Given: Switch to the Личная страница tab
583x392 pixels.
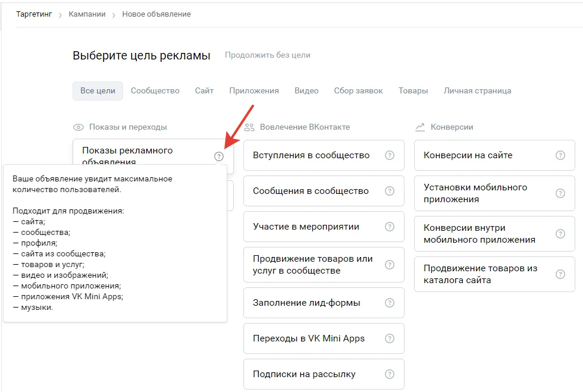Looking at the screenshot, I should (x=477, y=91).
